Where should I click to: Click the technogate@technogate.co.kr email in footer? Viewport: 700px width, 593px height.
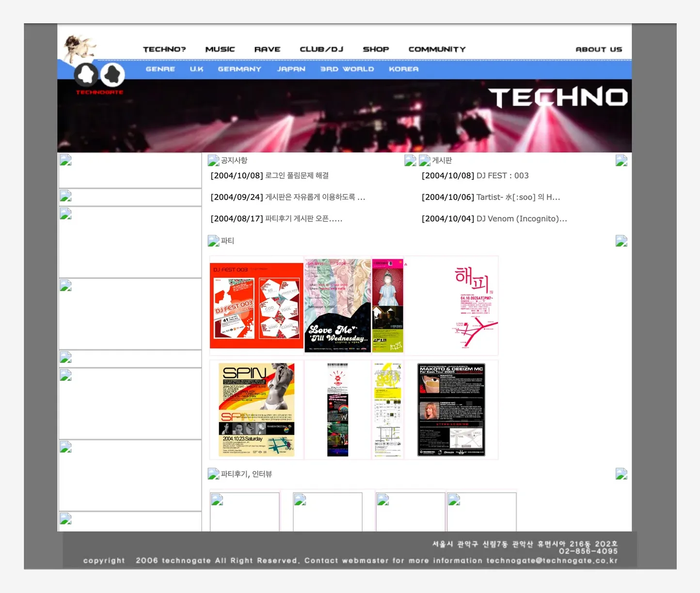point(552,561)
